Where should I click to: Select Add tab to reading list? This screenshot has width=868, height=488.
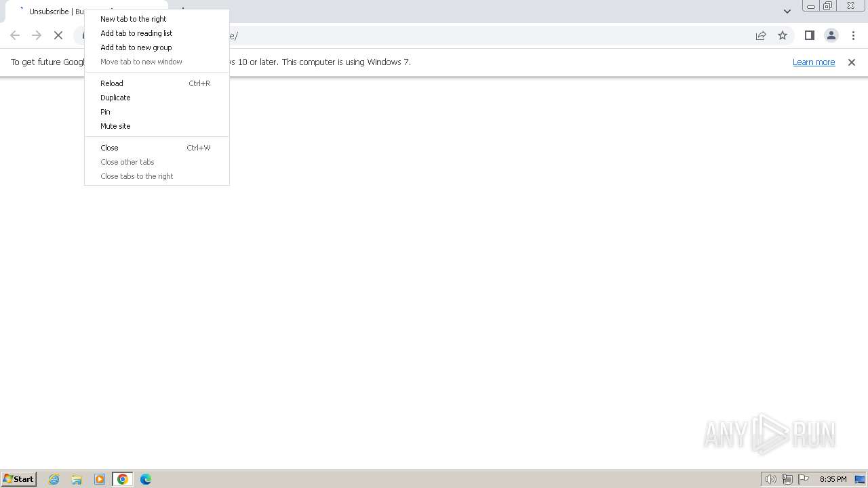coord(157,33)
